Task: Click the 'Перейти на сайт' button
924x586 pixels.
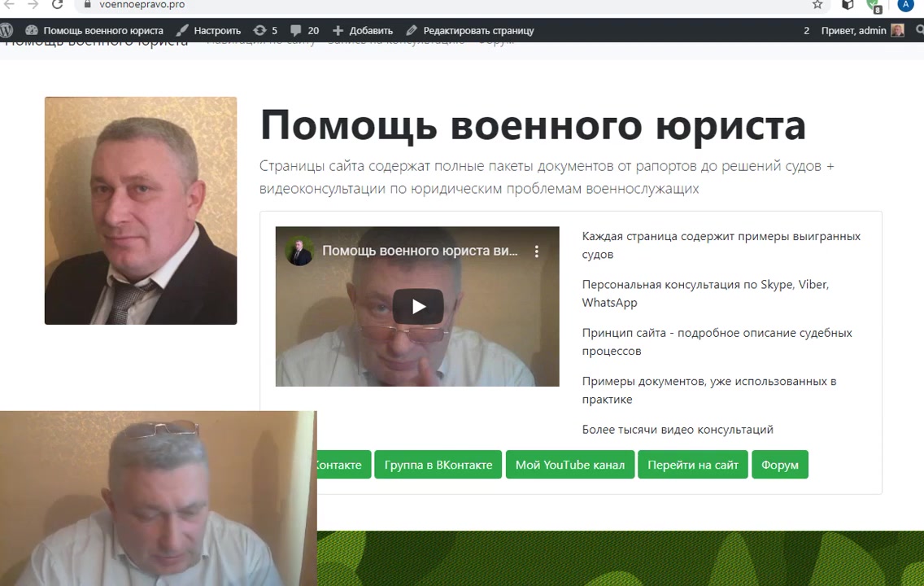Action: (x=692, y=465)
